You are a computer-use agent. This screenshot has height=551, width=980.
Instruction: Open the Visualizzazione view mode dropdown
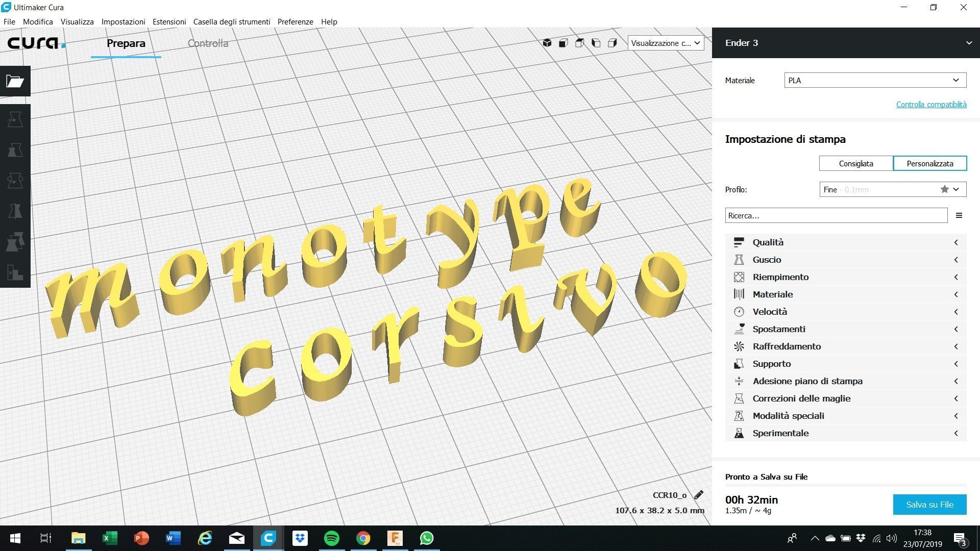666,43
